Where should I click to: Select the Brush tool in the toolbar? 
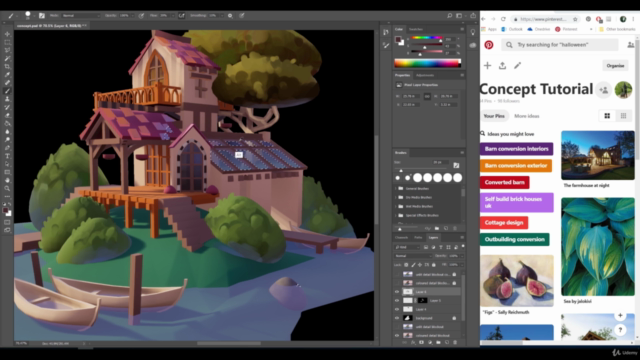[7, 91]
